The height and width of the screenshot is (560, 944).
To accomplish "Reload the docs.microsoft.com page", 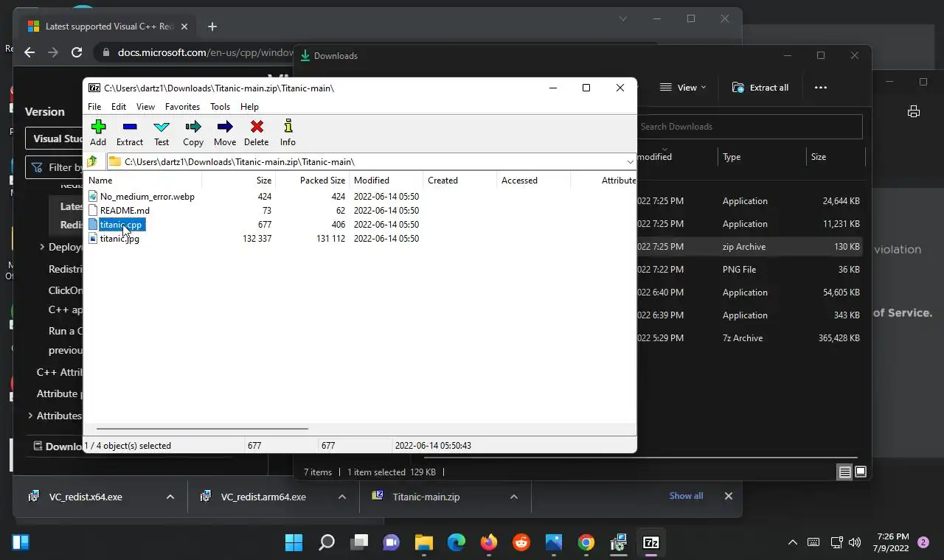I will 77,52.
